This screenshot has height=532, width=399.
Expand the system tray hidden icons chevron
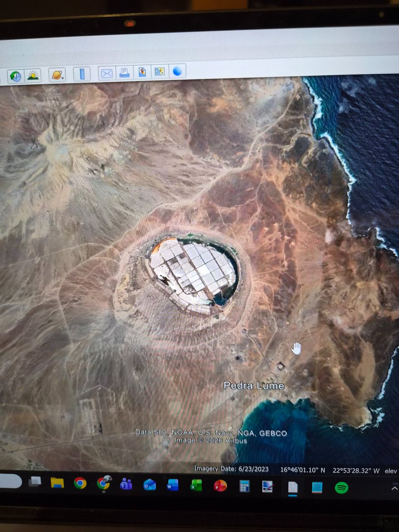click(394, 489)
